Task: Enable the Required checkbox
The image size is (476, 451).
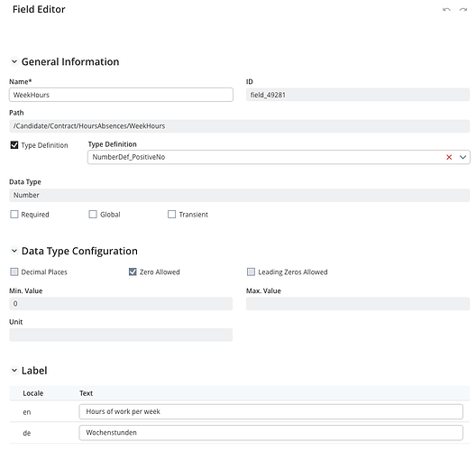Action: (x=14, y=215)
